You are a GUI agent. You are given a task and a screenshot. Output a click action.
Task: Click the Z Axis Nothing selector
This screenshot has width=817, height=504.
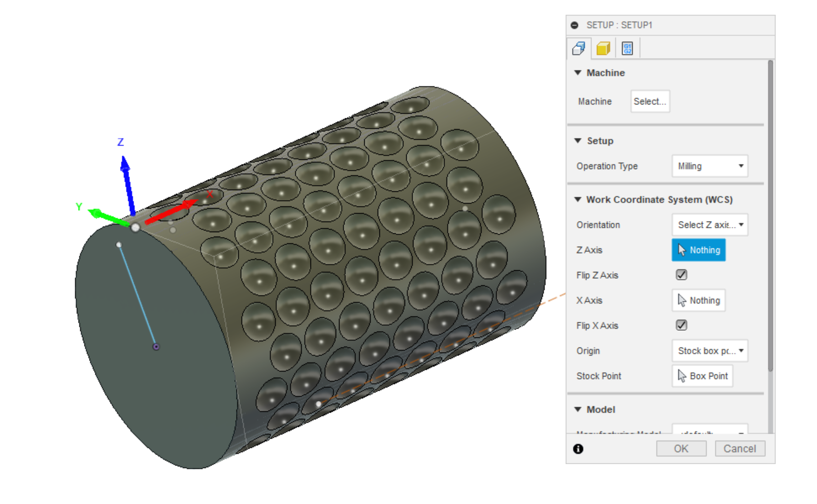tap(698, 250)
